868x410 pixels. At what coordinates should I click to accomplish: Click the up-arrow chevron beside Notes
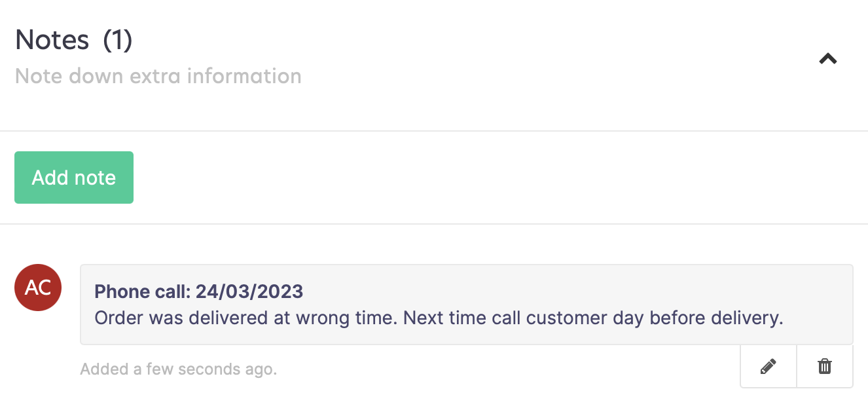(x=828, y=59)
